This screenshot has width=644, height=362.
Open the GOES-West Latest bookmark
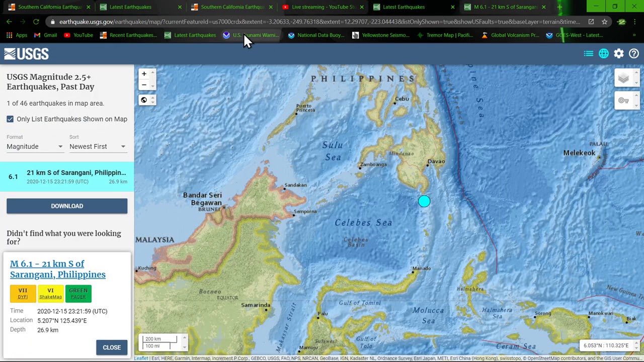coord(575,35)
